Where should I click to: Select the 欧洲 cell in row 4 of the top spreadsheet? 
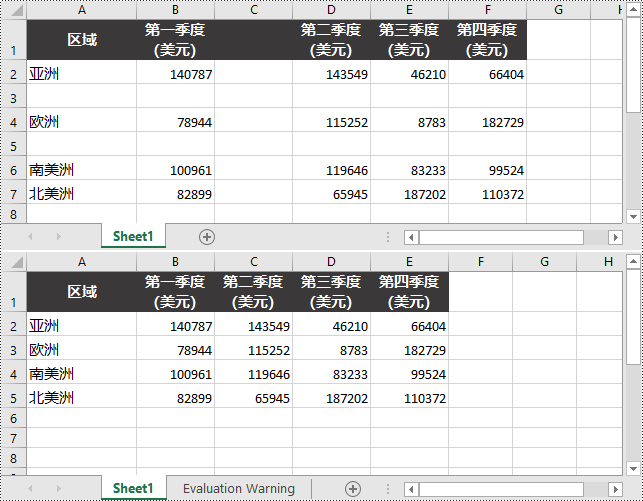point(82,120)
